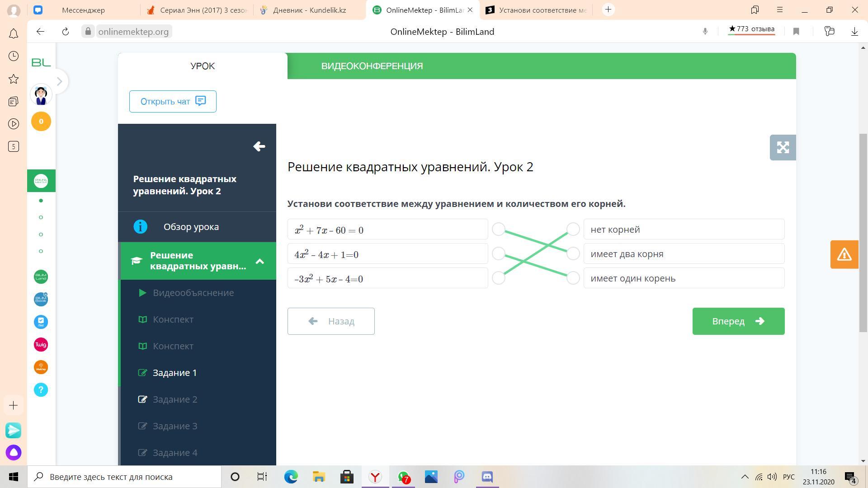Switch to the ВИДЕОКОНФЕРЕНЦИЯ tab
868x488 pixels.
[x=372, y=66]
